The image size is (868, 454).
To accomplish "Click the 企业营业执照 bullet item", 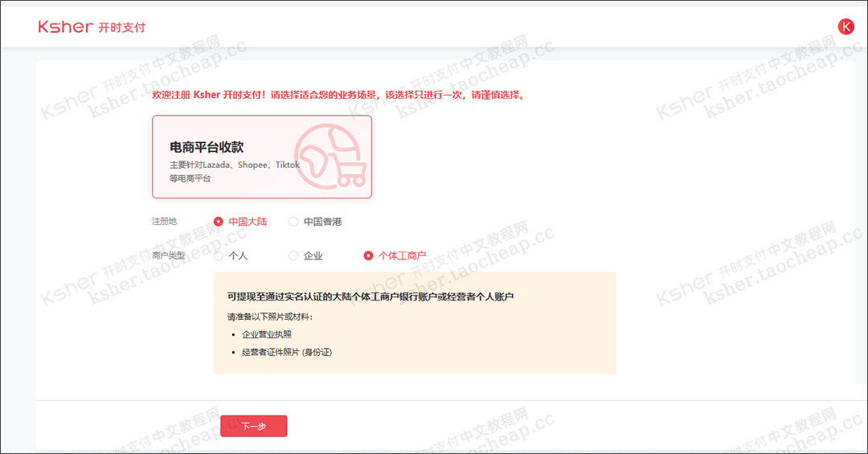I will pyautogui.click(x=267, y=334).
